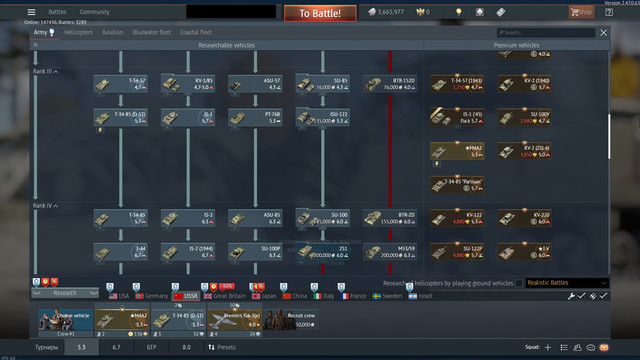Close the research tree window

click(x=603, y=33)
